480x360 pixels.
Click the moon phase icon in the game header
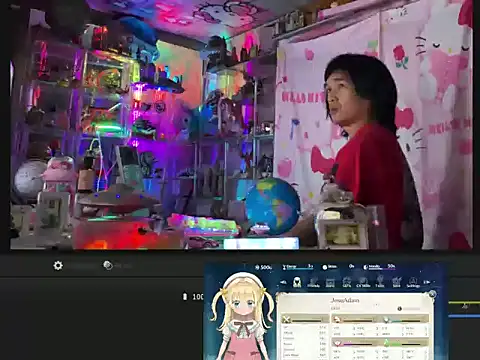tap(365, 267)
